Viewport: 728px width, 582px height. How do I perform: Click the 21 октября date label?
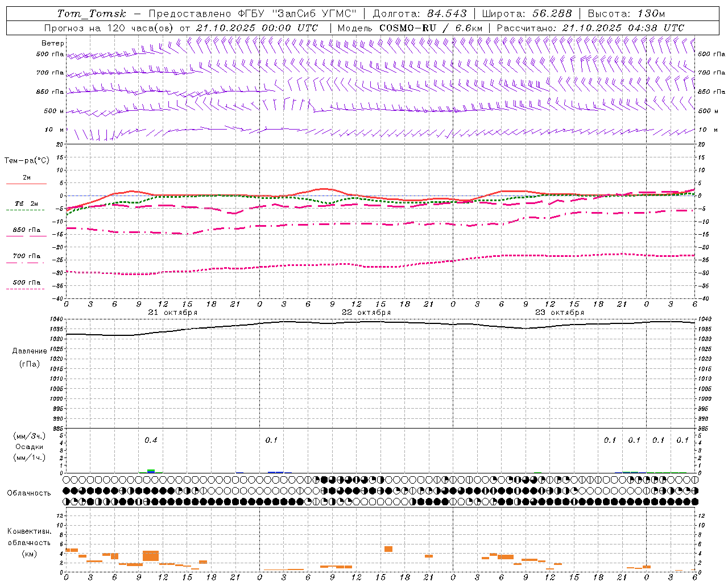(x=173, y=313)
